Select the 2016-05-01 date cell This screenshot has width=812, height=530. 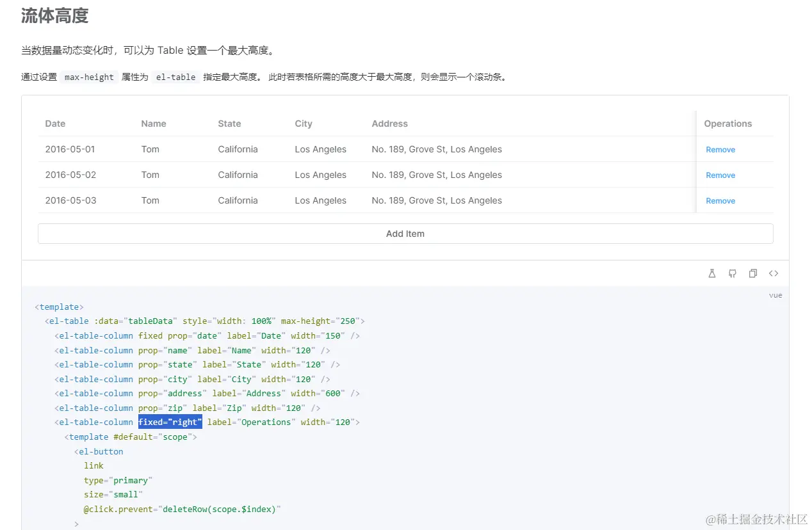click(x=70, y=149)
